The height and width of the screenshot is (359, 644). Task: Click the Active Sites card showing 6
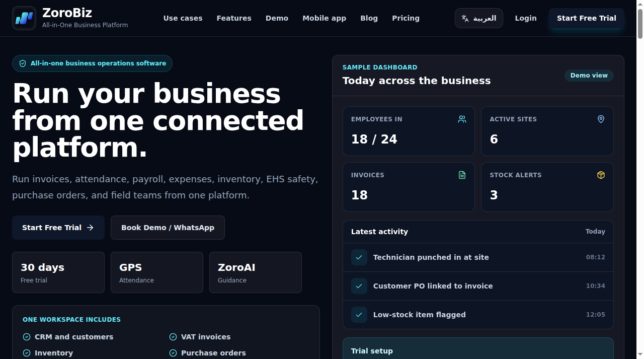pos(547,131)
